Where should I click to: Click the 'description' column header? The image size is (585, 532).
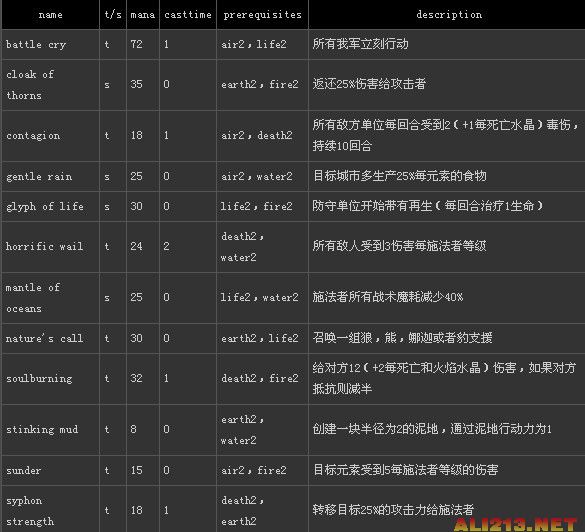tap(449, 15)
